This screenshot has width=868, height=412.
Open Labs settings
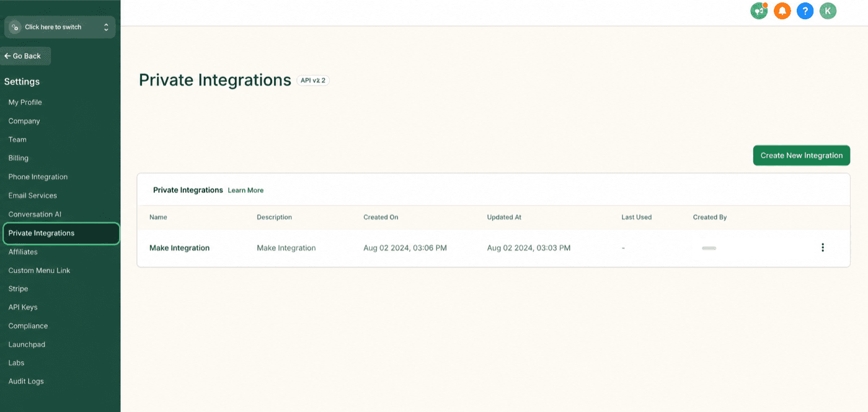pyautogui.click(x=16, y=363)
